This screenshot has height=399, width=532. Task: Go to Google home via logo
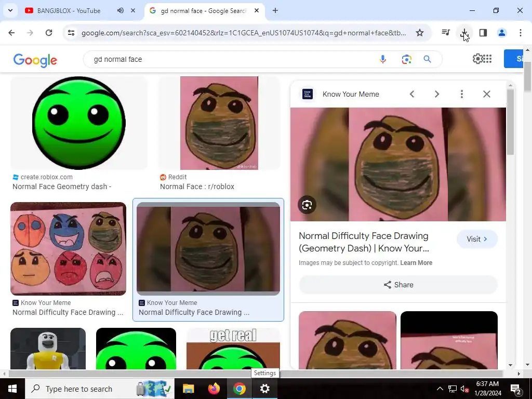(x=35, y=60)
